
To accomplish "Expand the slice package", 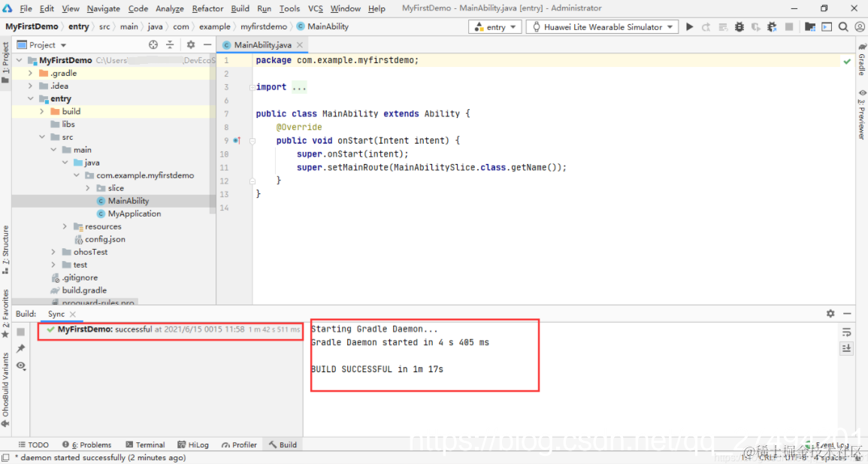I will coord(88,188).
